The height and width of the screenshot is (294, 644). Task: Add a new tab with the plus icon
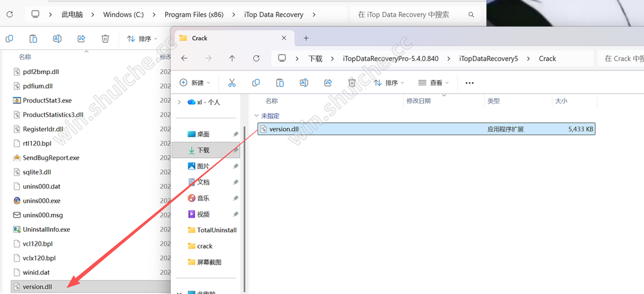[x=306, y=38]
